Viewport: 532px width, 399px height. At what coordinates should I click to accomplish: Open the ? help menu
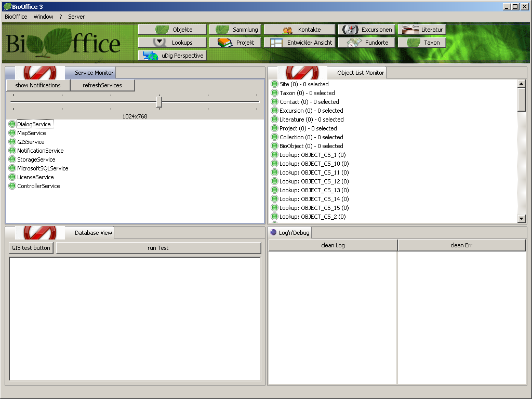(61, 17)
